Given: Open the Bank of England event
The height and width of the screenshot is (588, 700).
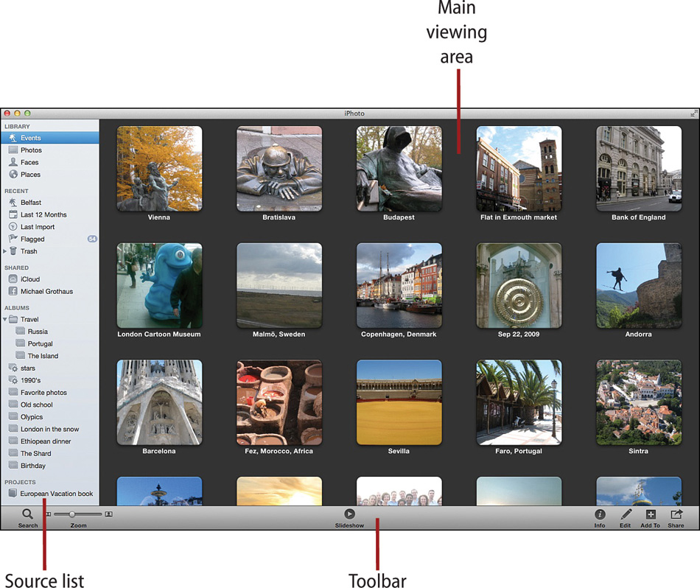Looking at the screenshot, I should (x=639, y=168).
